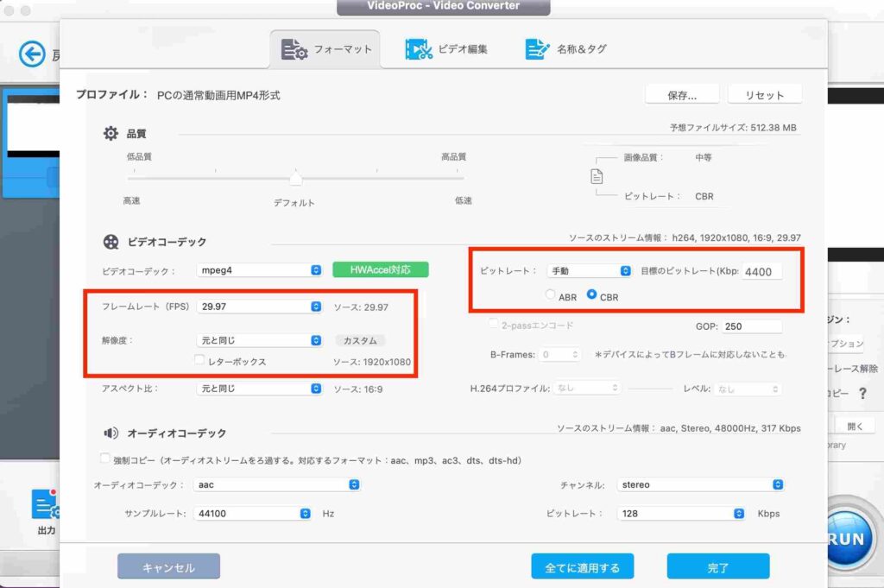The height and width of the screenshot is (588, 884).
Task: Open the オーディオコーデック aac dropdown
Action: (276, 485)
